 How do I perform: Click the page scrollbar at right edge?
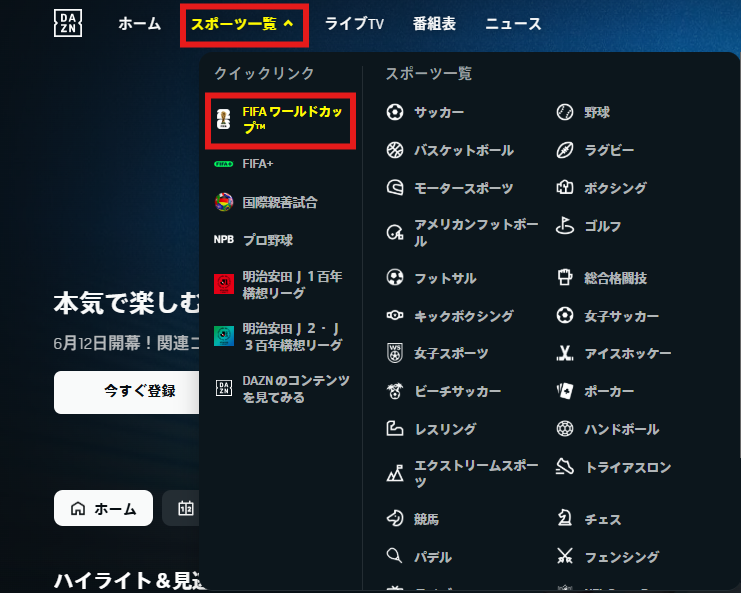tap(739, 255)
